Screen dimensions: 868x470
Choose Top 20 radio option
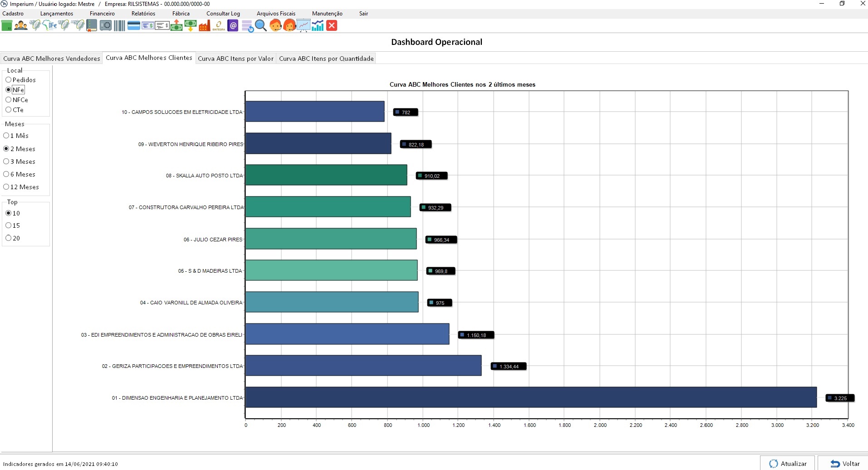(x=9, y=238)
